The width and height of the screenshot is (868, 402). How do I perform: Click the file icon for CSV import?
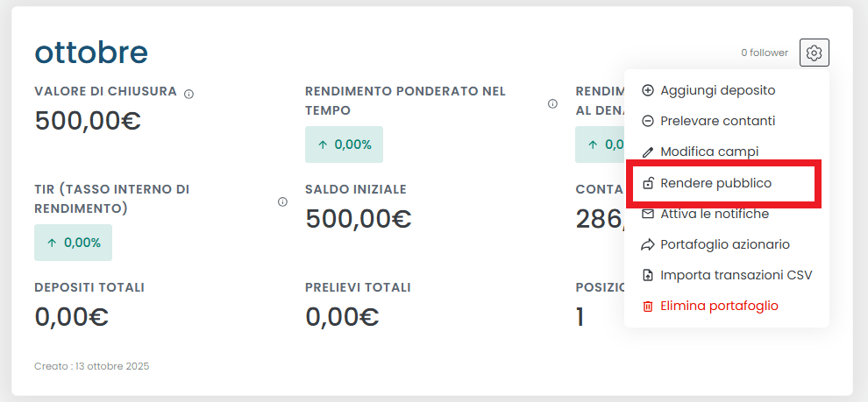click(648, 275)
